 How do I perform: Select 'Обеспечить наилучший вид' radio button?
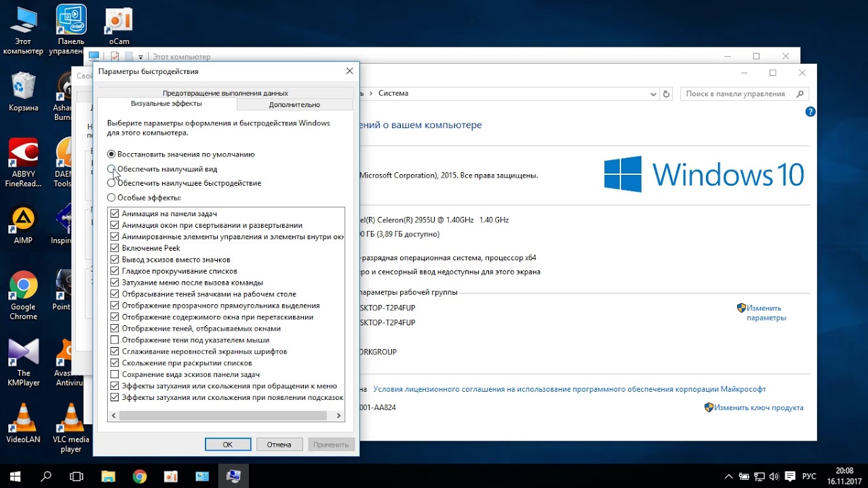[111, 169]
